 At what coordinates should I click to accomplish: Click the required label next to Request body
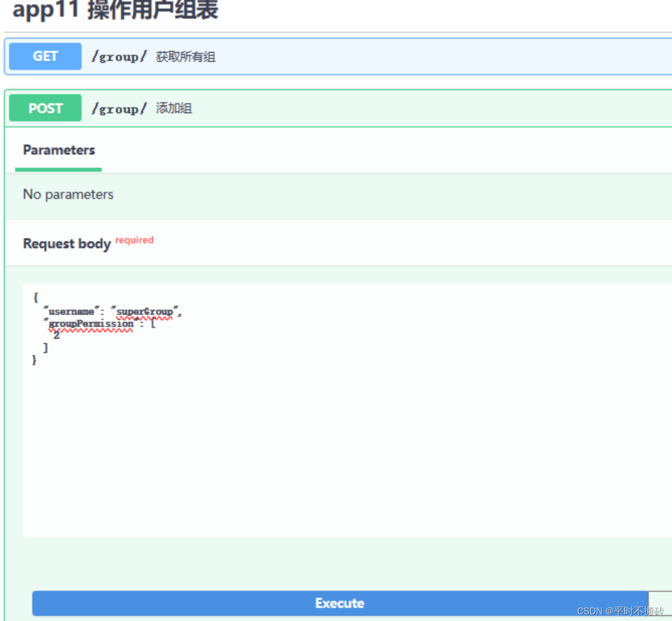point(134,240)
